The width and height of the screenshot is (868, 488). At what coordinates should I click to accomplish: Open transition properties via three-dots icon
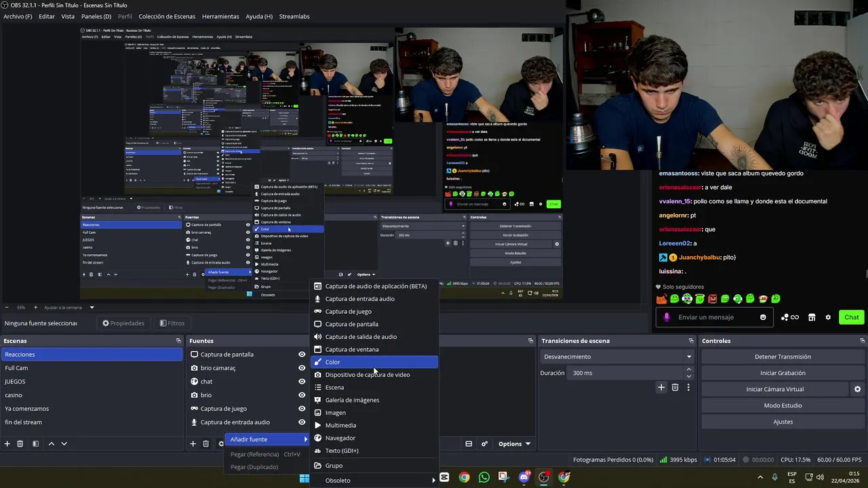[x=688, y=388]
